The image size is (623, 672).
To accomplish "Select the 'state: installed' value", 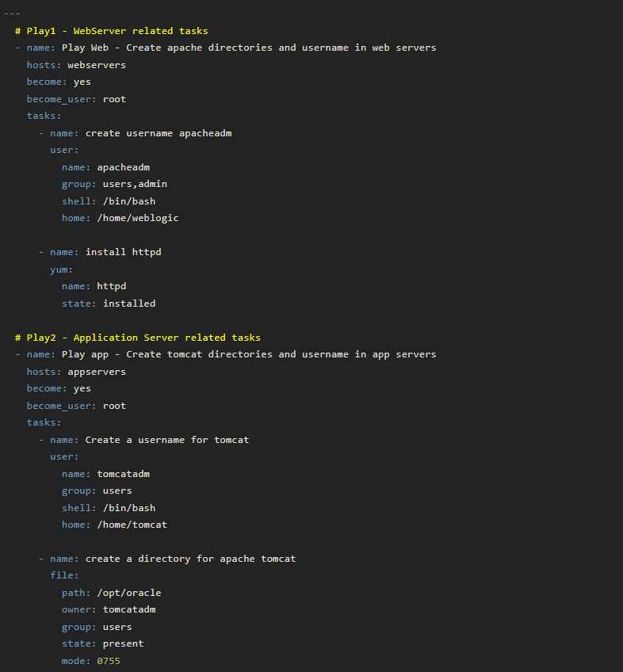I will (x=129, y=304).
